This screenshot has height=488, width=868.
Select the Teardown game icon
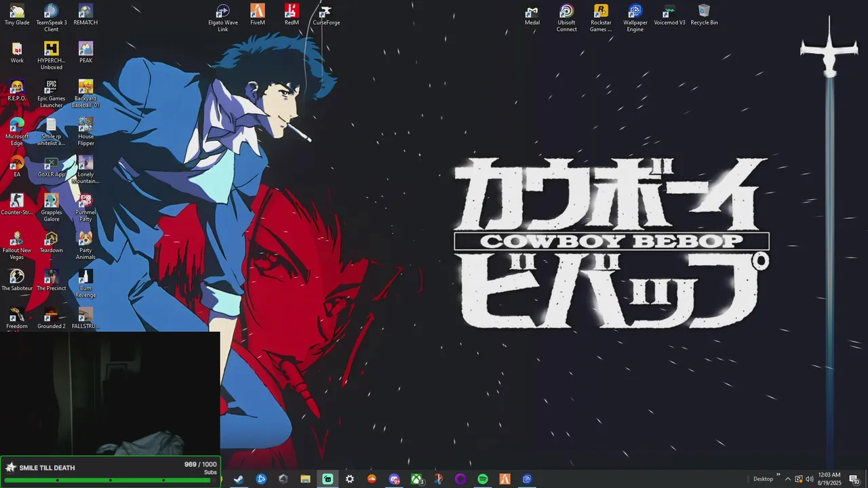[52, 243]
